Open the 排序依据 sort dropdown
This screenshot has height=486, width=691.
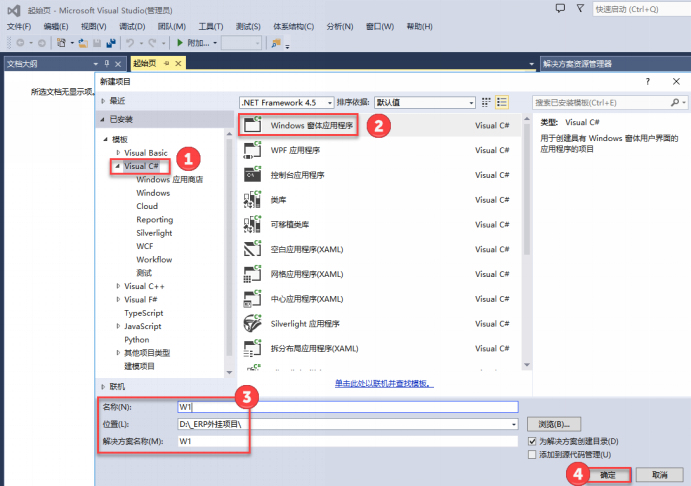pyautogui.click(x=424, y=102)
